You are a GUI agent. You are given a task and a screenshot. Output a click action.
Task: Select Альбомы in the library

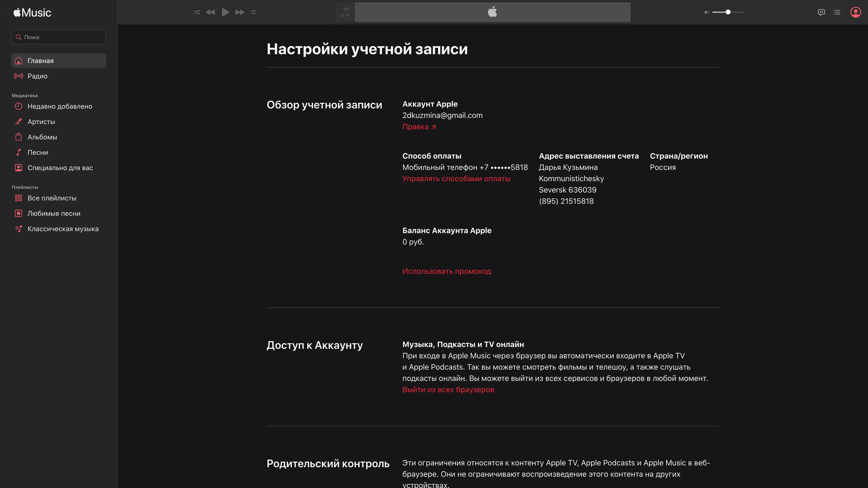[x=42, y=137]
